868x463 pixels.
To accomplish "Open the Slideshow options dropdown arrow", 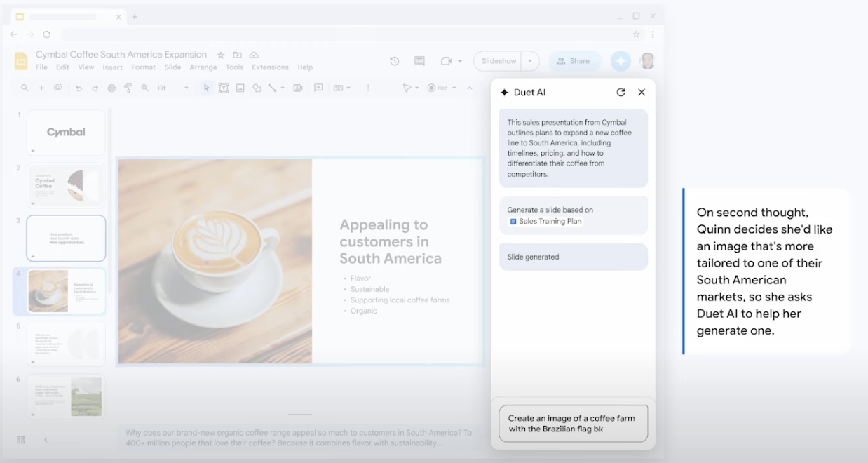I will tap(530, 61).
